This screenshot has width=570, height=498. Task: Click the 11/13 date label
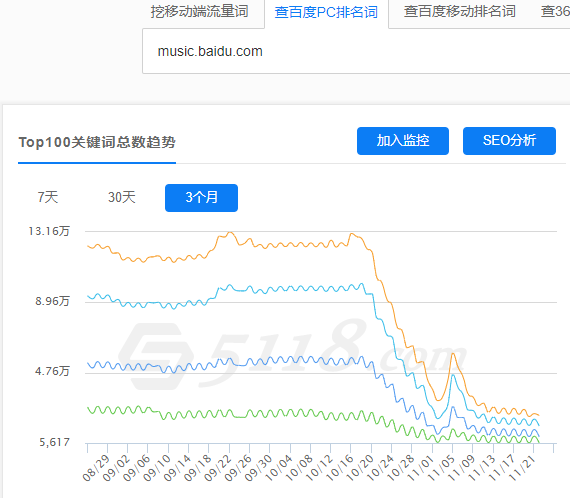482,468
